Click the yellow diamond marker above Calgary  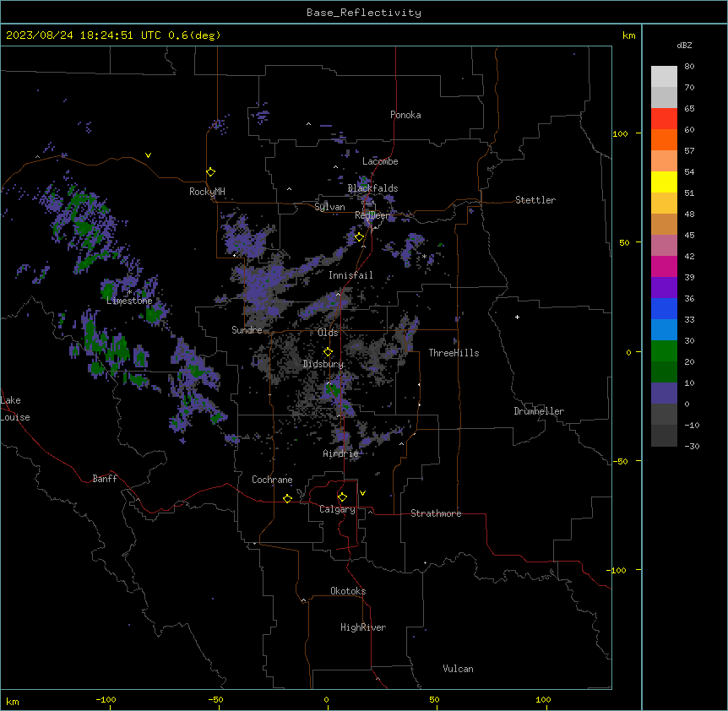[342, 497]
